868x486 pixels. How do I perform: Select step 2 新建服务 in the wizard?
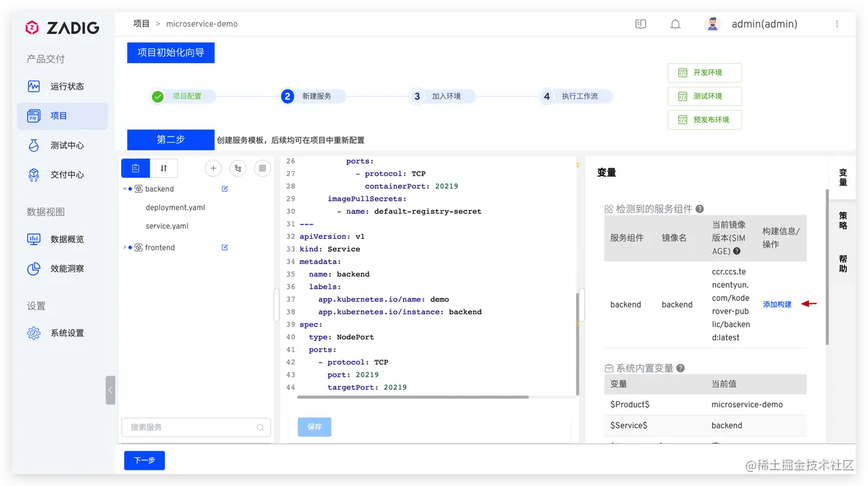coord(312,96)
